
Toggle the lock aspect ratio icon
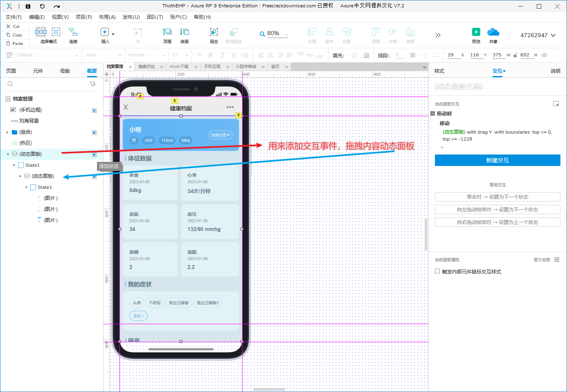coord(515,55)
